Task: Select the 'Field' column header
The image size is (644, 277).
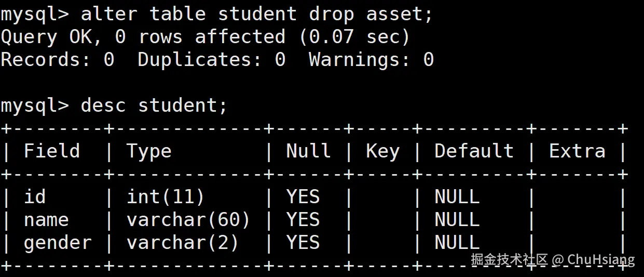Action: [x=52, y=151]
